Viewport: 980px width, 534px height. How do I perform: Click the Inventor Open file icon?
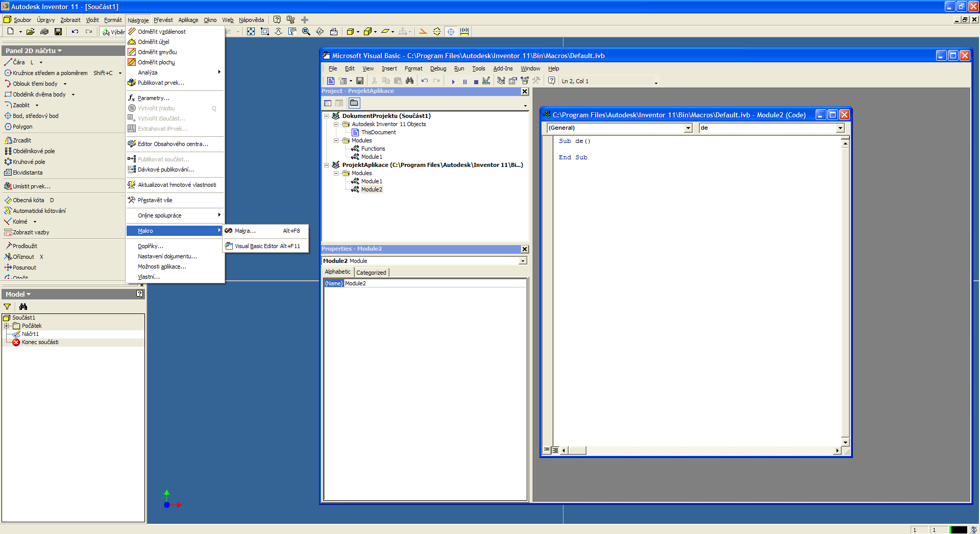[x=31, y=32]
